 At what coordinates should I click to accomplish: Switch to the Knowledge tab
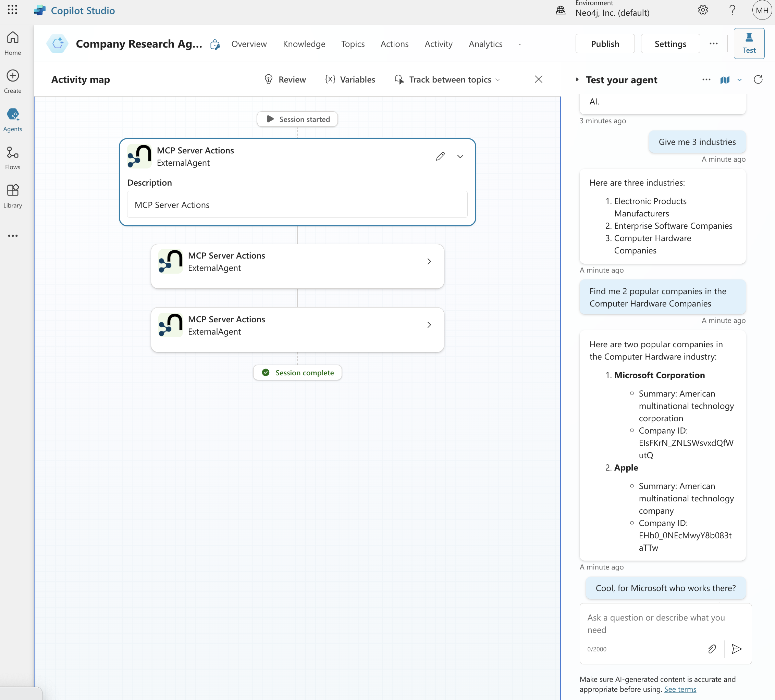click(x=304, y=44)
